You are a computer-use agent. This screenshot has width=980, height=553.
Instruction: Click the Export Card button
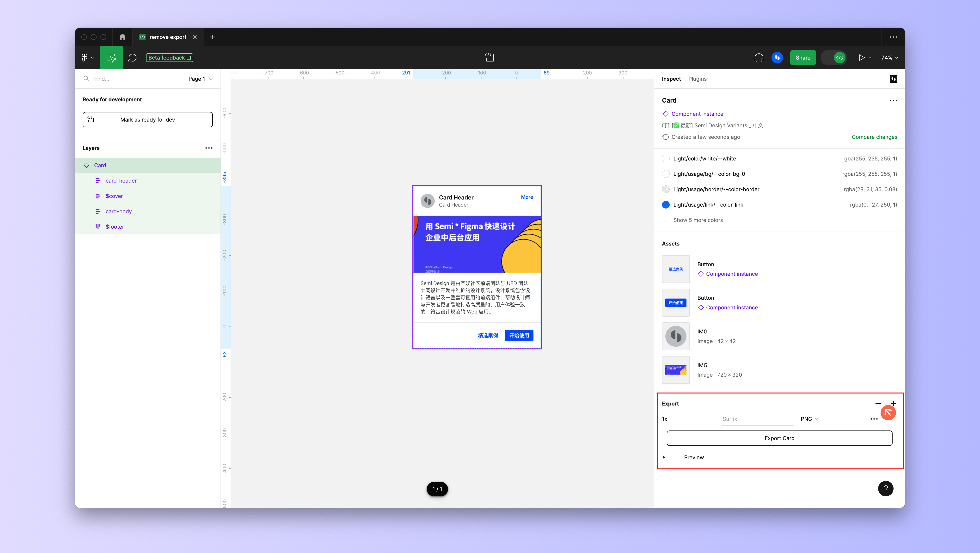779,438
